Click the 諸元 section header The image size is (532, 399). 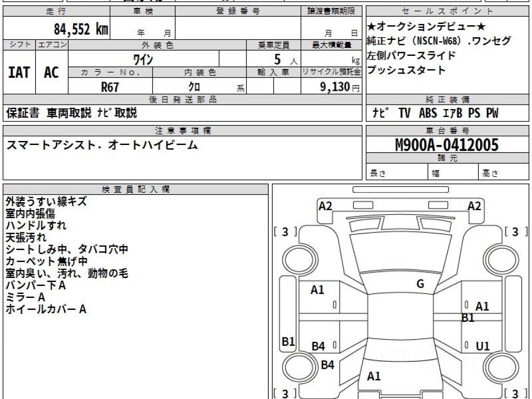pos(447,158)
